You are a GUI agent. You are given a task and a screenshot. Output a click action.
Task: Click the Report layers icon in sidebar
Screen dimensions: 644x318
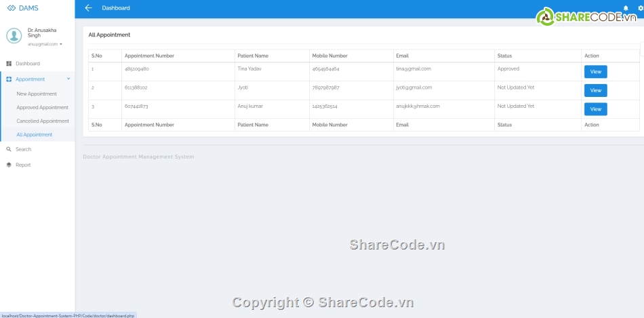(x=9, y=165)
